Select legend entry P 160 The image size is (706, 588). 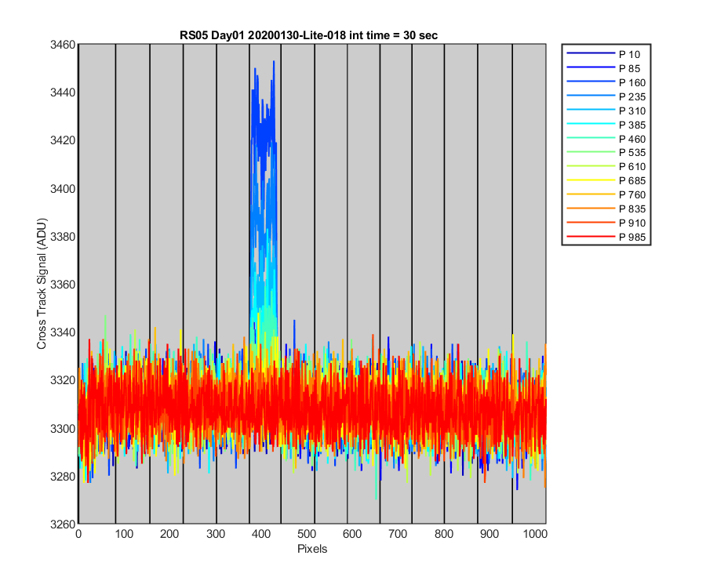[x=606, y=83]
